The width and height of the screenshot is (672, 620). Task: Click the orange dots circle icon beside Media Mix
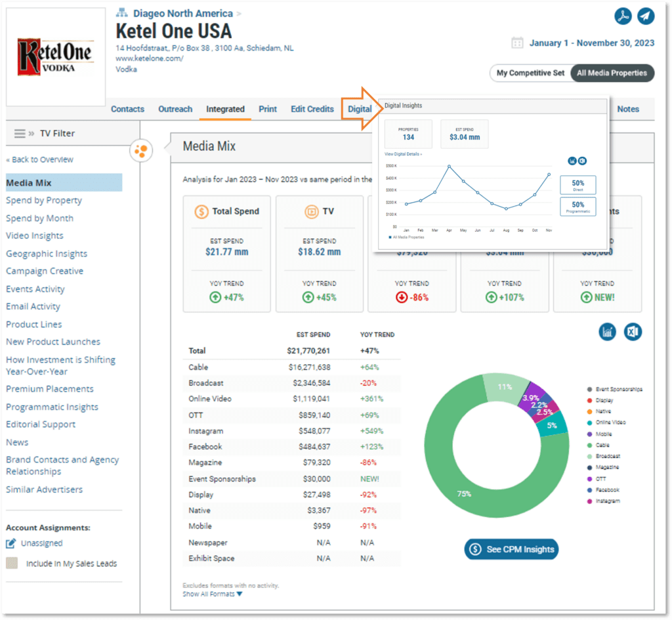click(x=141, y=150)
